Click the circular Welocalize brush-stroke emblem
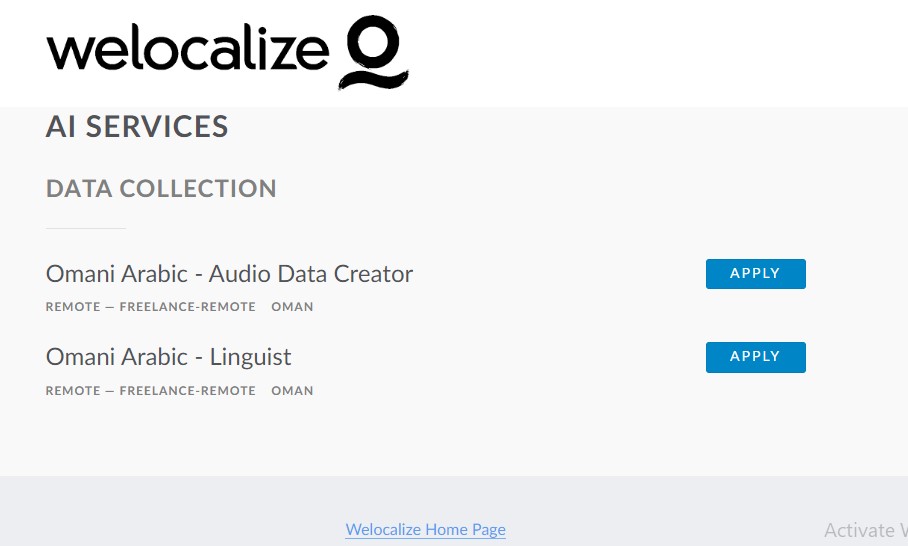The image size is (908, 546). coord(374,52)
